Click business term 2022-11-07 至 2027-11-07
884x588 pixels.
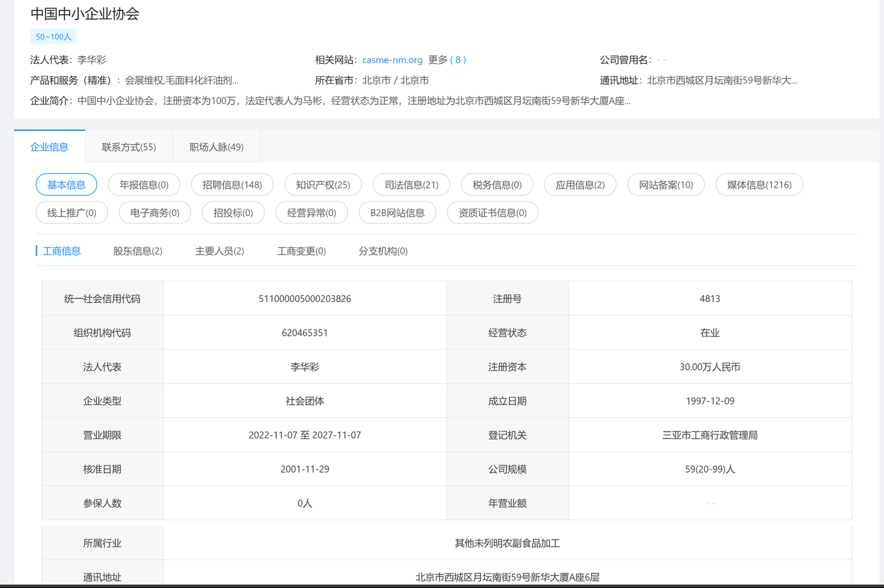pyautogui.click(x=305, y=435)
